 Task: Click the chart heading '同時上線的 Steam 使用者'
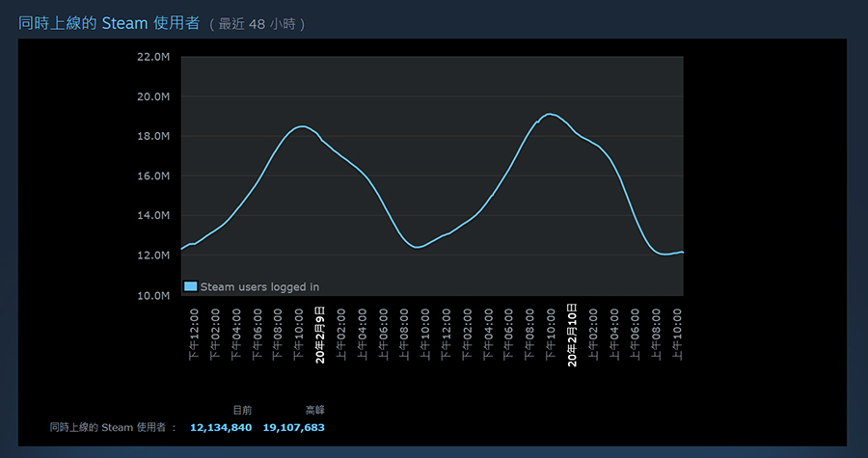109,23
